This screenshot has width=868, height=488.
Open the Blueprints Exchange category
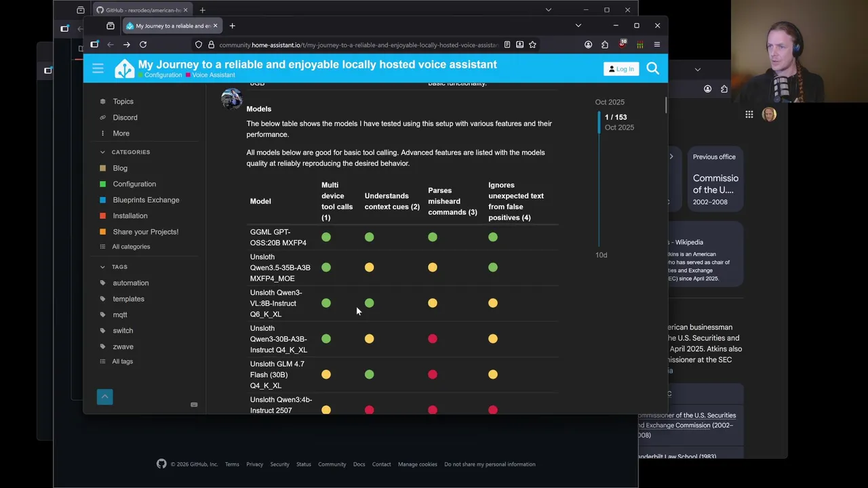[146, 200]
